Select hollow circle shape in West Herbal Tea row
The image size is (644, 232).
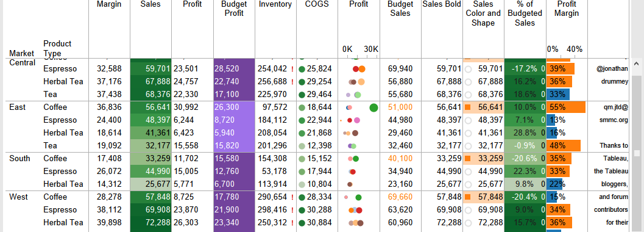468,223
